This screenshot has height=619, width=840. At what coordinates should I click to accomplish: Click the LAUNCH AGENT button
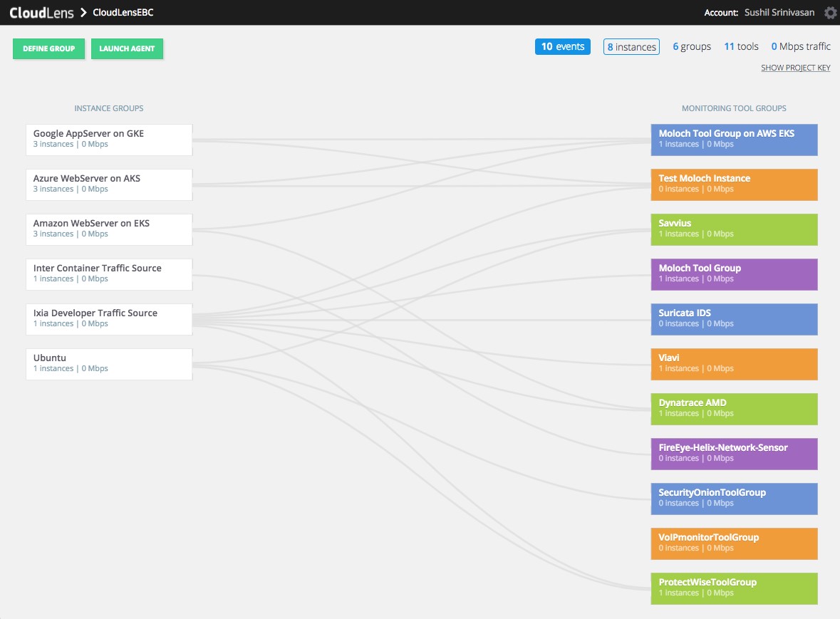(x=127, y=48)
